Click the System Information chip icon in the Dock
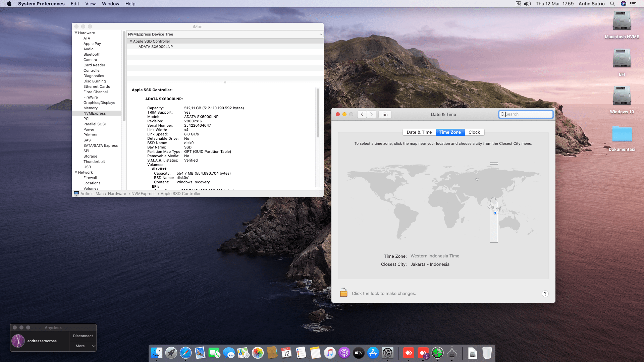The height and width of the screenshot is (362, 644). pyautogui.click(x=452, y=353)
